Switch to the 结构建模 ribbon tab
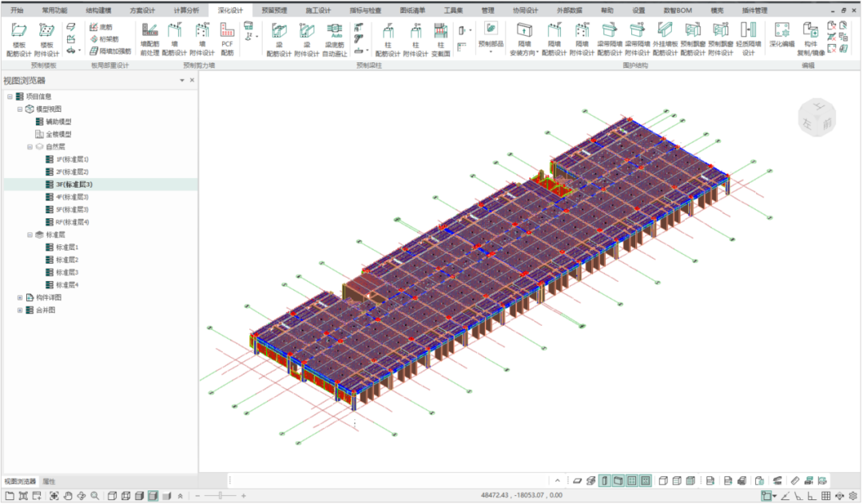 98,10
